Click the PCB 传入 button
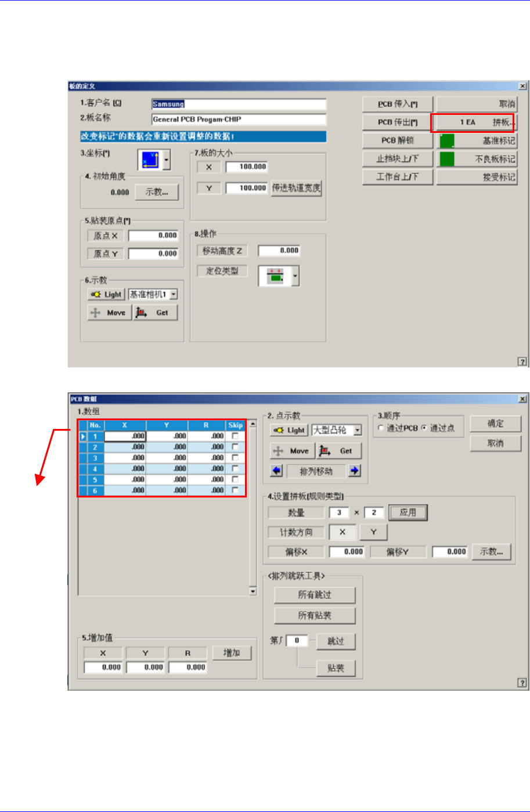Image resolution: width=530 pixels, height=812 pixels. click(398, 104)
